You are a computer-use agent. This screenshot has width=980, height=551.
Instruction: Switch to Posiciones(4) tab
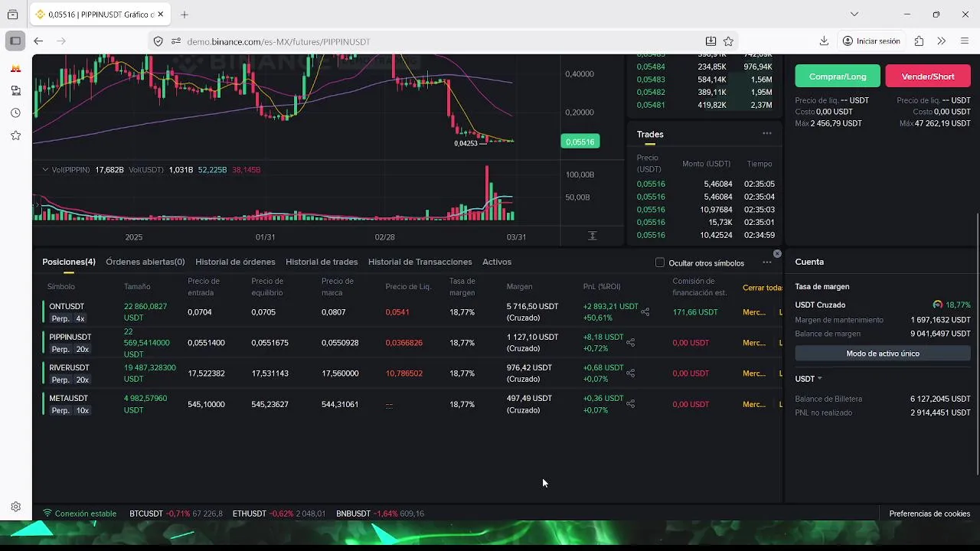[x=69, y=262]
